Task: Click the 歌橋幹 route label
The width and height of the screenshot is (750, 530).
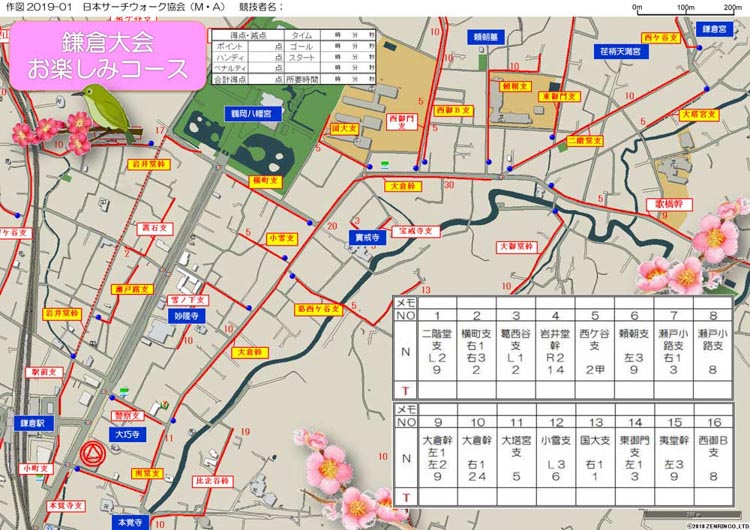Action: (x=669, y=202)
